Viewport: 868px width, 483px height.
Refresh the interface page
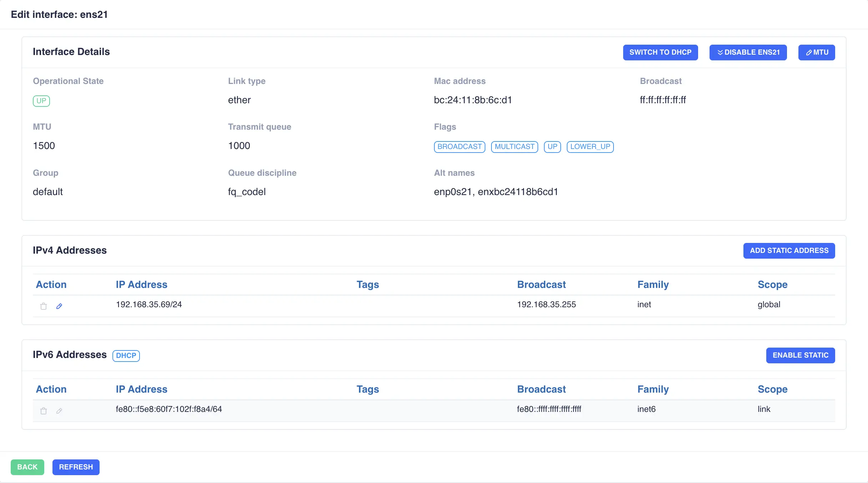76,467
